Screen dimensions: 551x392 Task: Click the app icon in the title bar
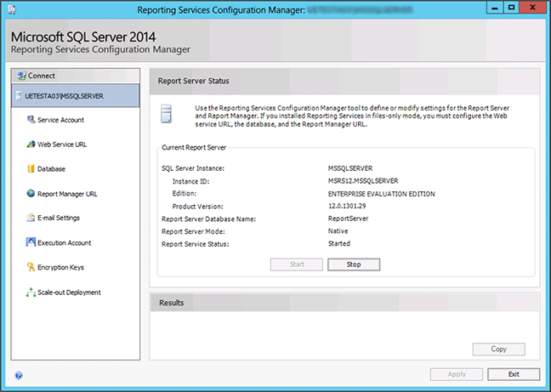pyautogui.click(x=12, y=9)
